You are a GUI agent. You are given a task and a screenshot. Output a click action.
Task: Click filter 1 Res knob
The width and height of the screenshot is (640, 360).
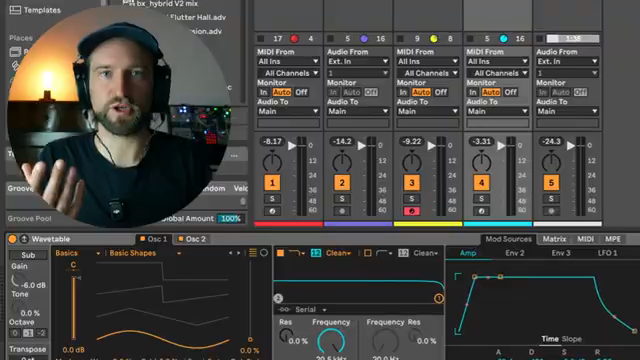pyautogui.click(x=286, y=335)
